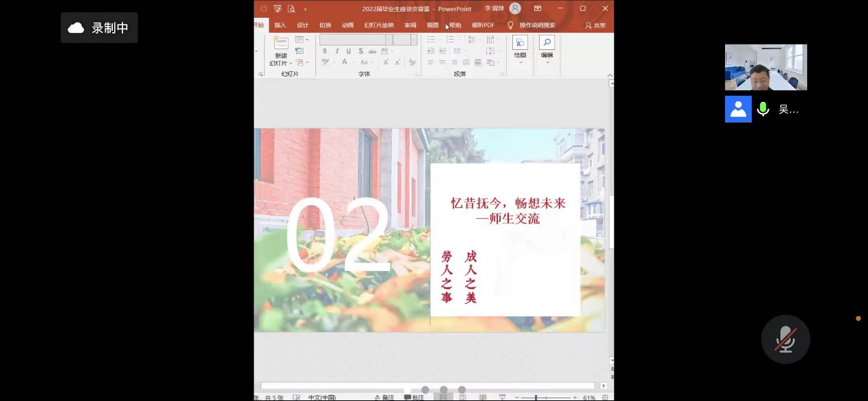Click the Underline formatting icon
Viewport: 868px width, 401px height.
[x=348, y=51]
